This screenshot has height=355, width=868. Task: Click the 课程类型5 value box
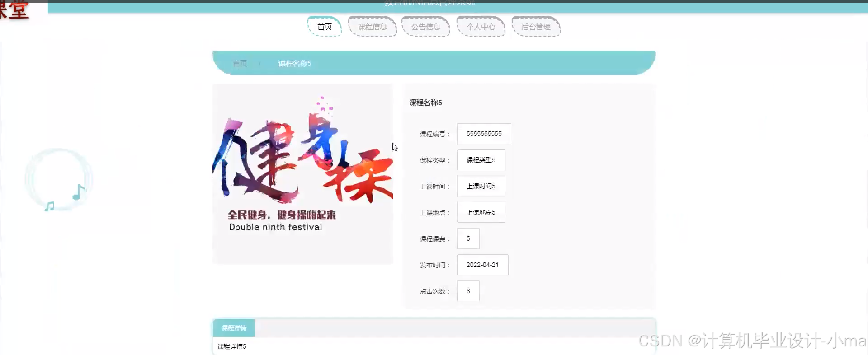click(481, 160)
